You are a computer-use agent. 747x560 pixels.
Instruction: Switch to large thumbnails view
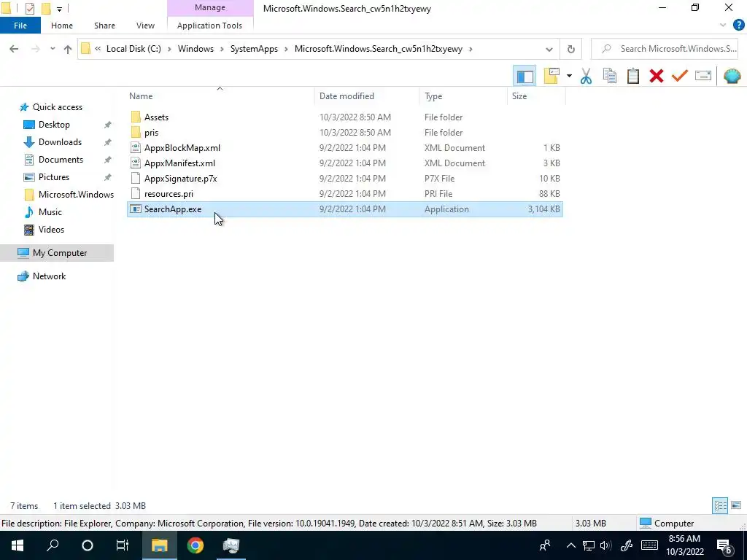click(x=735, y=505)
